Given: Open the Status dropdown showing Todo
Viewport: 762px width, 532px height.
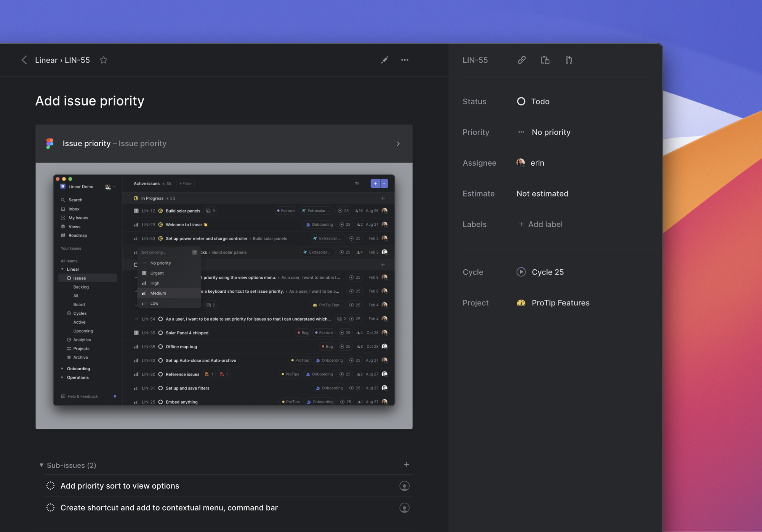Looking at the screenshot, I should click(533, 102).
